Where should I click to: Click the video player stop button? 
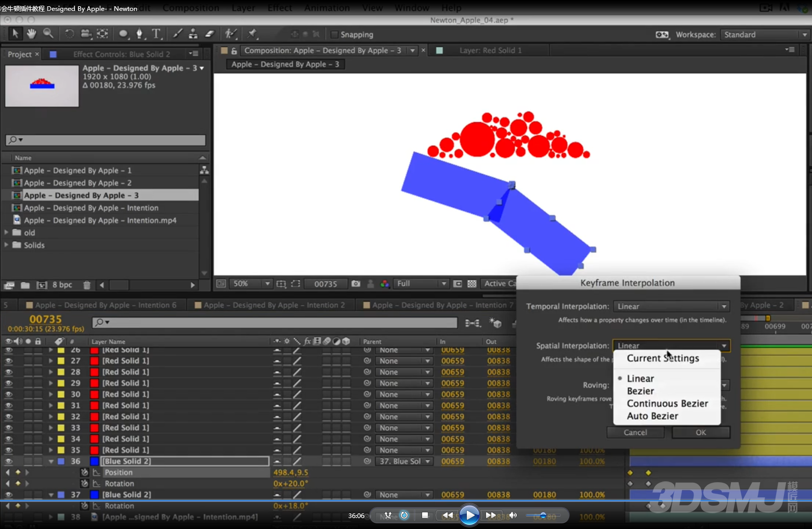tap(425, 515)
